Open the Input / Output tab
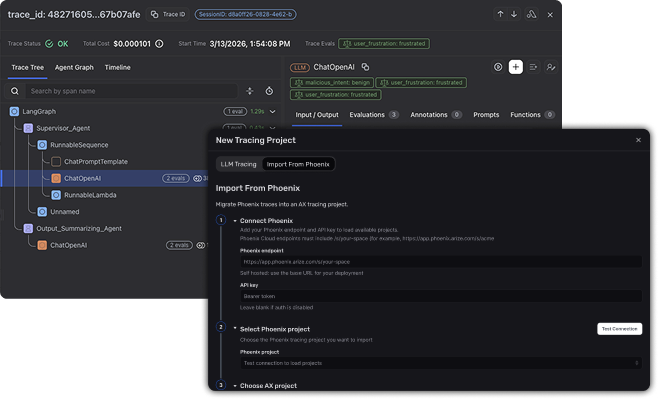The width and height of the screenshot is (658, 399). coord(317,115)
